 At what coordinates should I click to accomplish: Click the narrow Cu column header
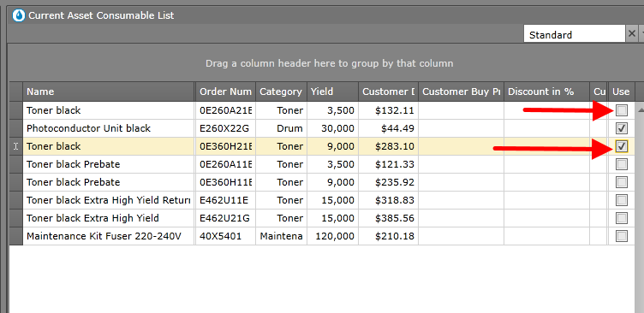tap(599, 92)
